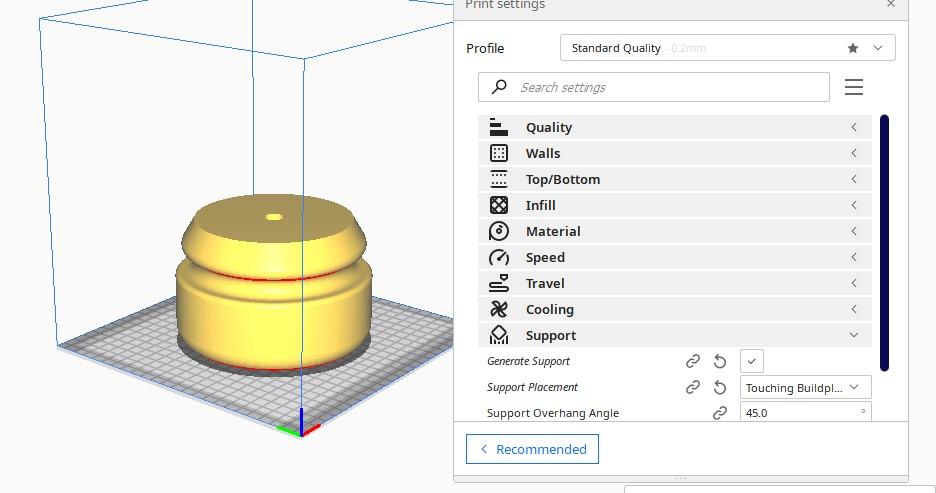The width and height of the screenshot is (936, 493).
Task: Click the panel resize handle dots
Action: coord(681,478)
